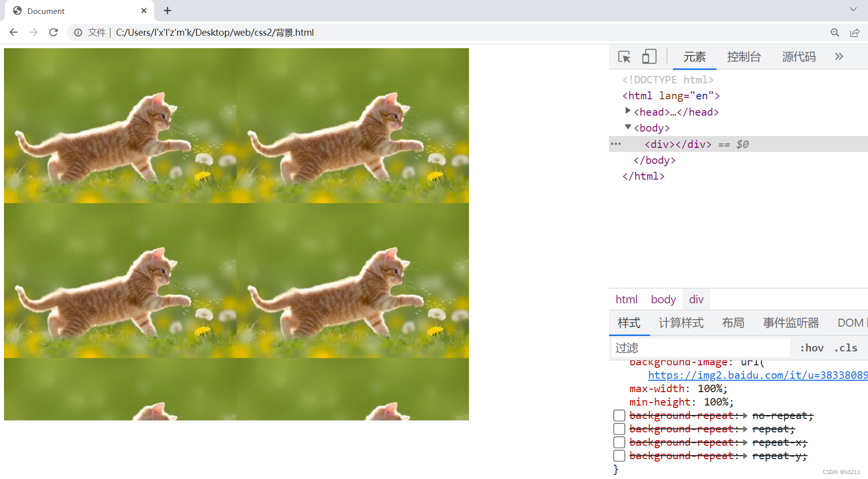Select the closing </body> tag
The width and height of the screenshot is (868, 479).
point(655,160)
